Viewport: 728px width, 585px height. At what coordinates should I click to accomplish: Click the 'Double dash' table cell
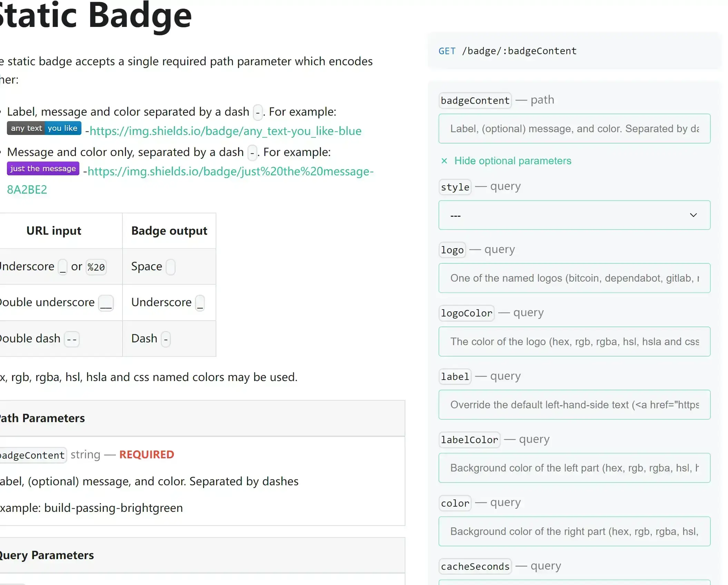click(61, 339)
